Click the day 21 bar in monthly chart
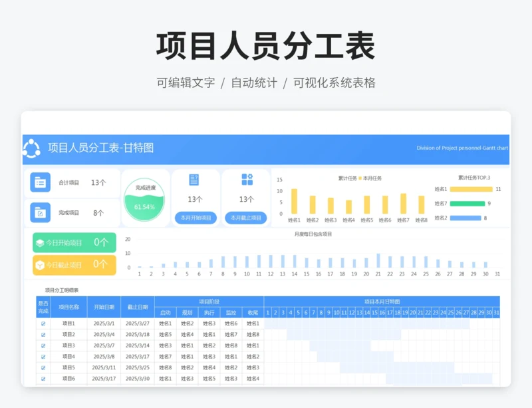532x408 pixels. tap(378, 260)
